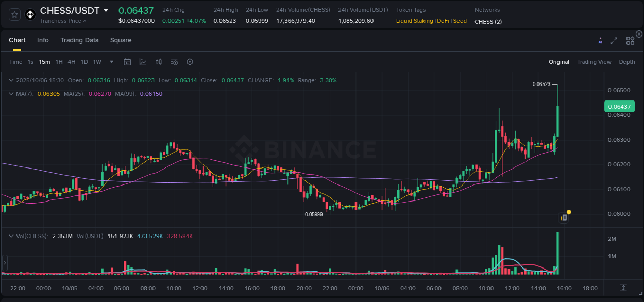Open the candlestick settings icon
The width and height of the screenshot is (644, 302).
pos(158,62)
